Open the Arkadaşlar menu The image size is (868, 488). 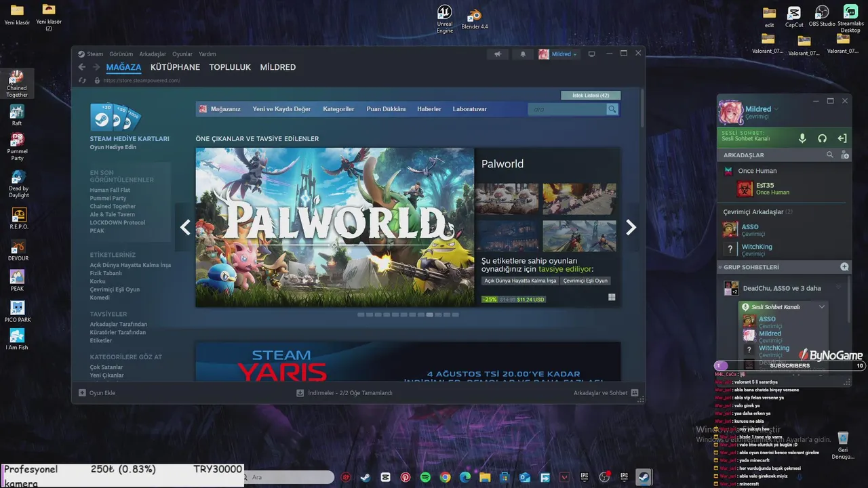[153, 54]
